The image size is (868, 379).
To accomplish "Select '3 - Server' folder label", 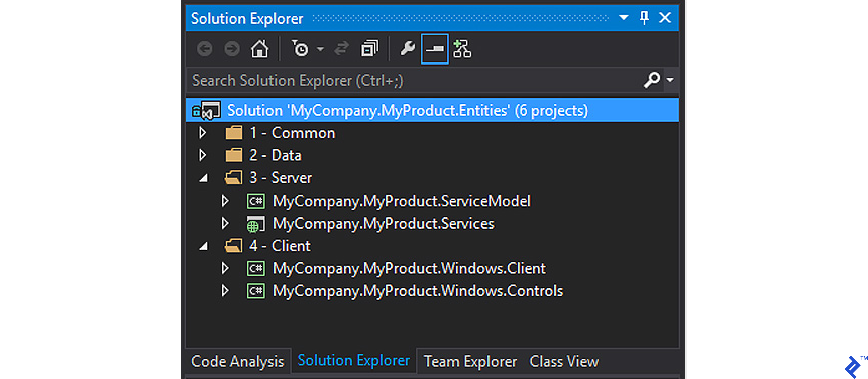I will tap(281, 178).
